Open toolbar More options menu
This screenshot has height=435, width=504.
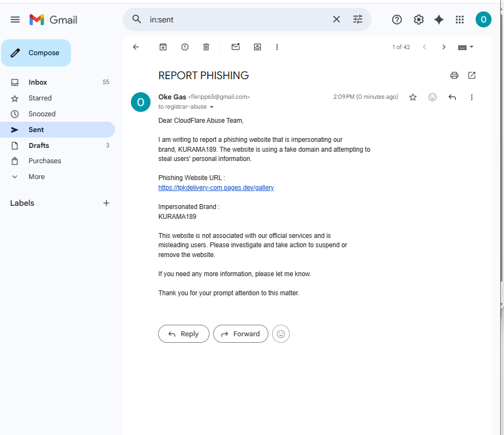click(x=277, y=47)
